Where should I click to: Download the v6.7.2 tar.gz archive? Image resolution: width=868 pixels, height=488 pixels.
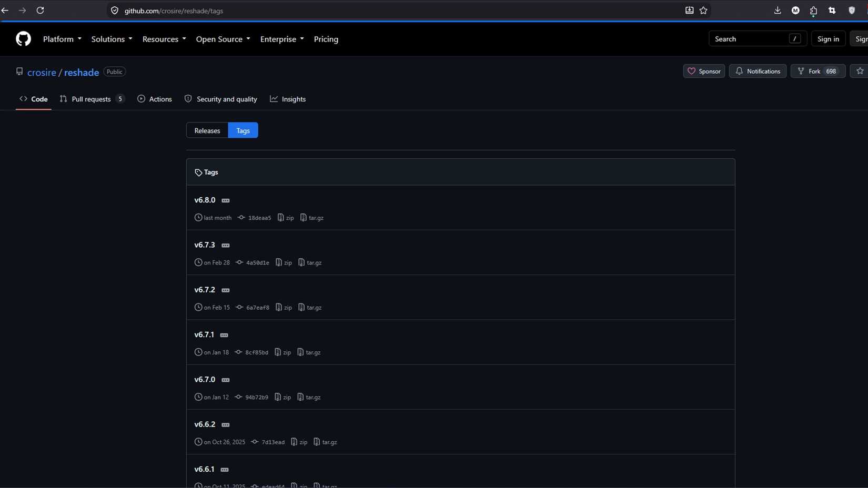click(x=310, y=308)
